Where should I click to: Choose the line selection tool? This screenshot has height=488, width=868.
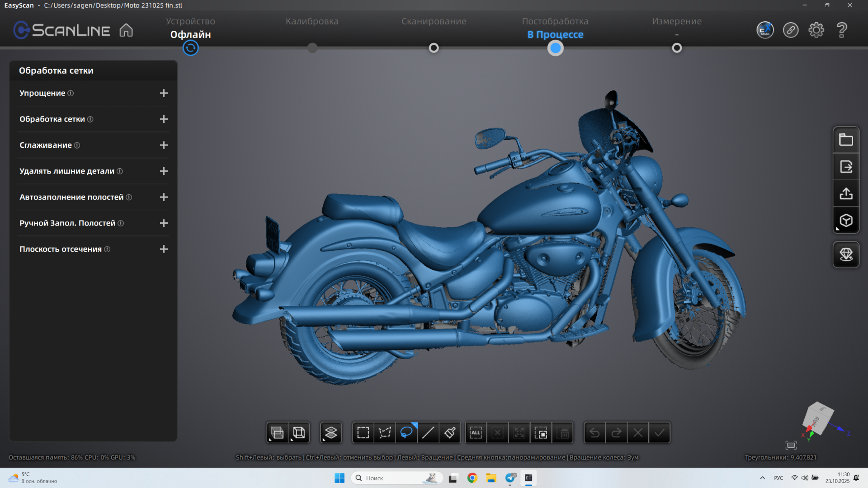pos(428,433)
